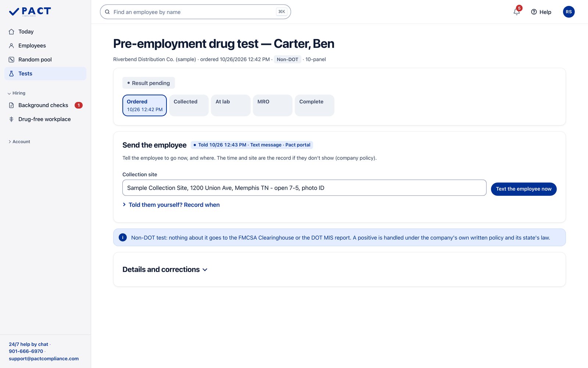Click the Drug-free workplace icon
The height and width of the screenshot is (368, 588).
coord(11,119)
